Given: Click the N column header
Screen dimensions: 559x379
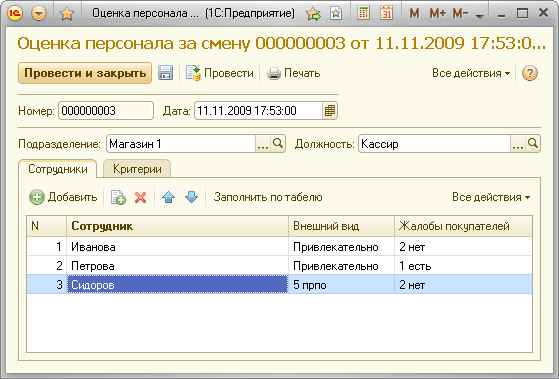Looking at the screenshot, I should 47,226.
